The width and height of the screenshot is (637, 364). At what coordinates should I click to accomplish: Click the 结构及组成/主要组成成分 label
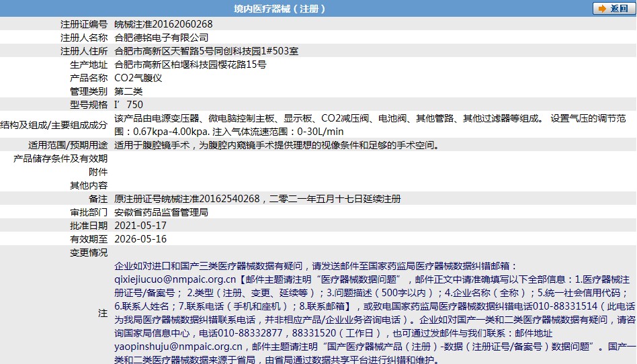coord(54,125)
